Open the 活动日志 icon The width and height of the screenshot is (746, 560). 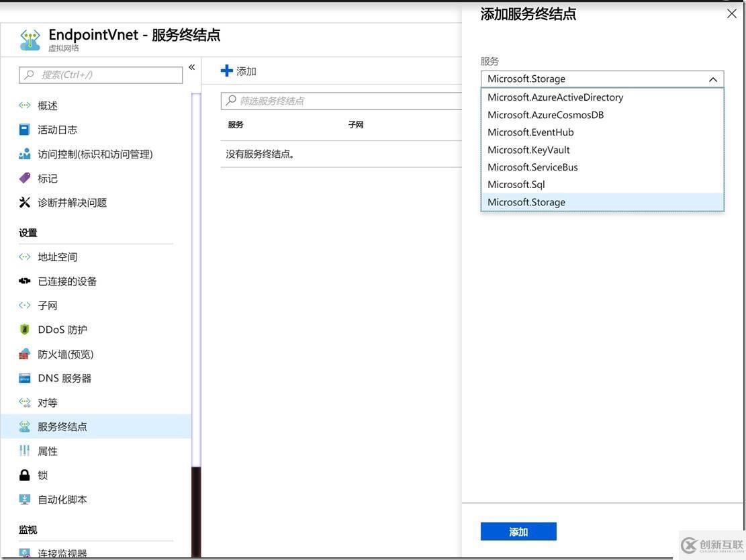point(23,129)
